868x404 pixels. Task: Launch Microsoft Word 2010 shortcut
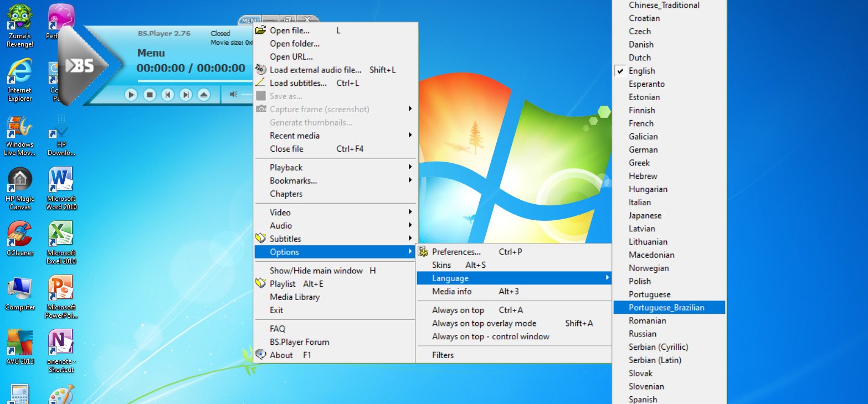[x=61, y=189]
